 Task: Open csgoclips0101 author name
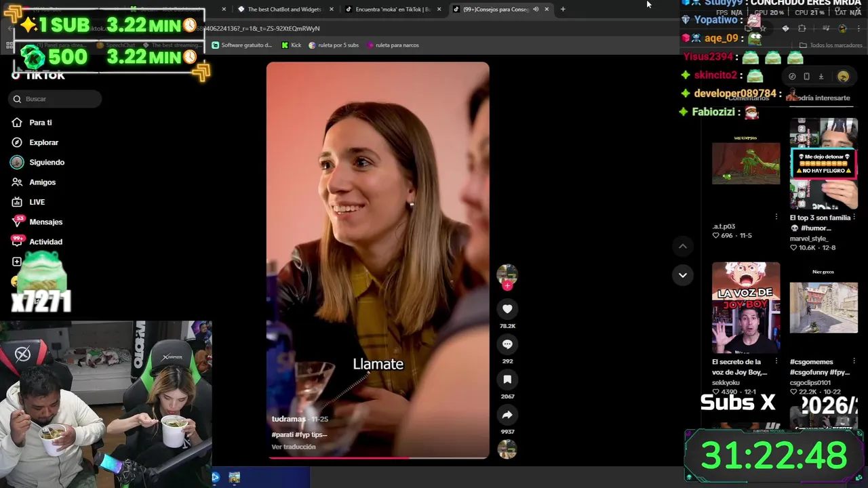[810, 383]
